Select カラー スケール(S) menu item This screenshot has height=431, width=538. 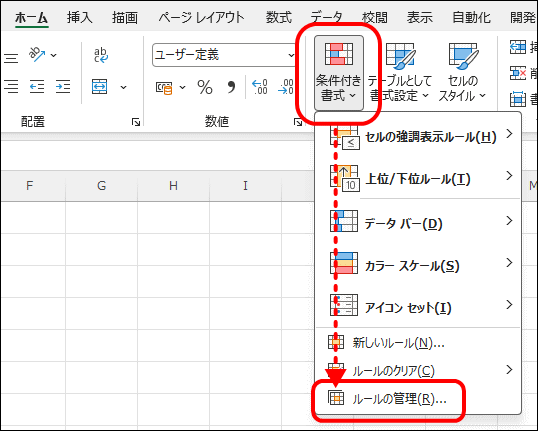(418, 264)
